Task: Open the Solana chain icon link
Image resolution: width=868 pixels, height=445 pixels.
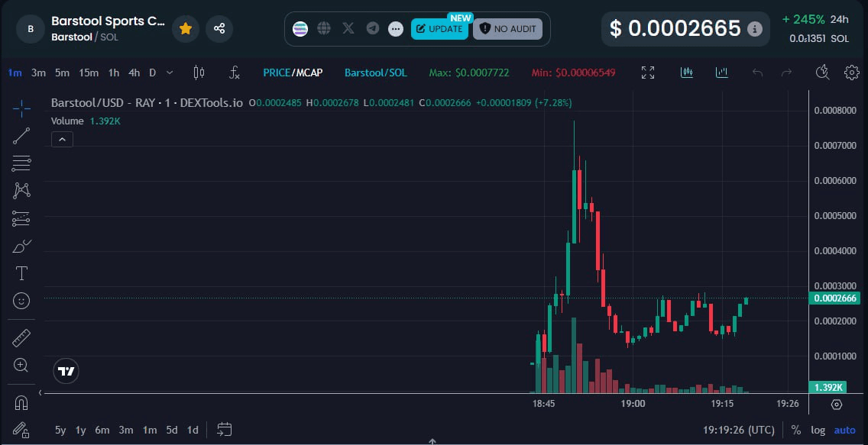Action: [x=300, y=29]
